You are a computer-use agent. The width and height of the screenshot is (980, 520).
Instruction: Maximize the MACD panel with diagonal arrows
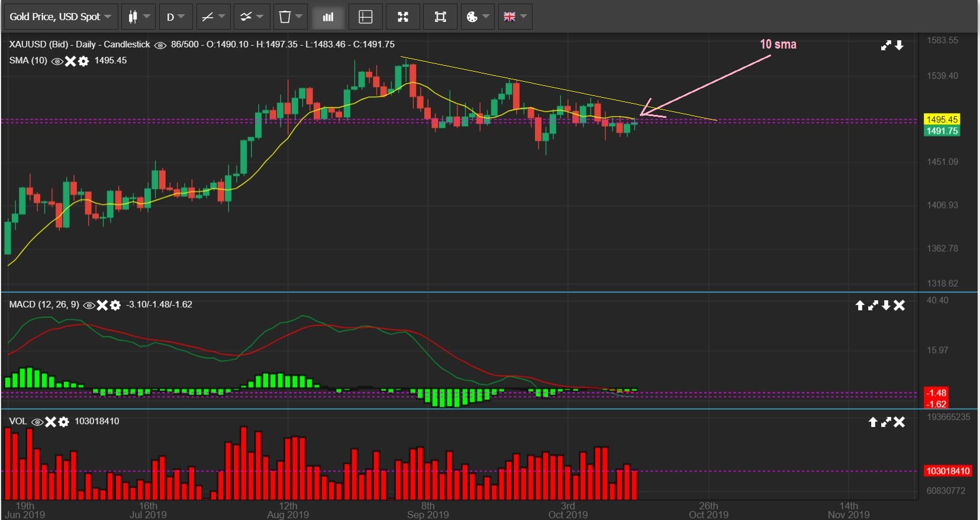click(873, 305)
